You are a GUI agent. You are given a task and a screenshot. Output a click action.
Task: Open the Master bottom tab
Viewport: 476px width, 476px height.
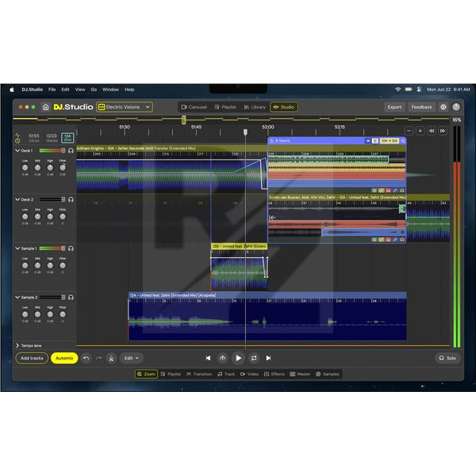[300, 374]
